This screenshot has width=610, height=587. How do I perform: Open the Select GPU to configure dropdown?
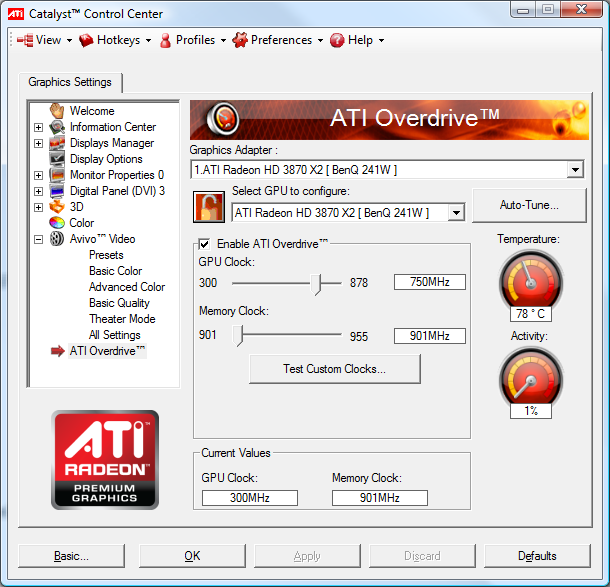pos(456,213)
